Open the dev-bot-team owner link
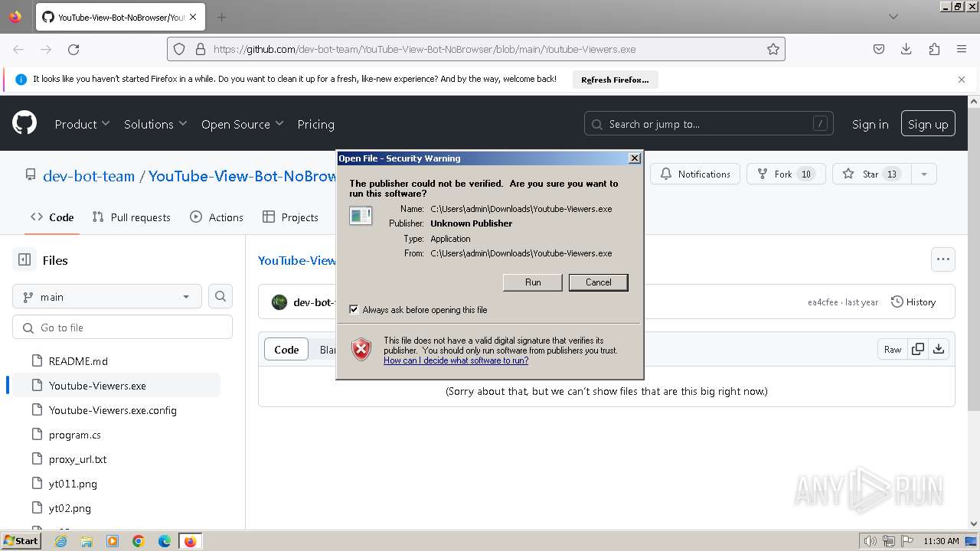 (x=89, y=176)
